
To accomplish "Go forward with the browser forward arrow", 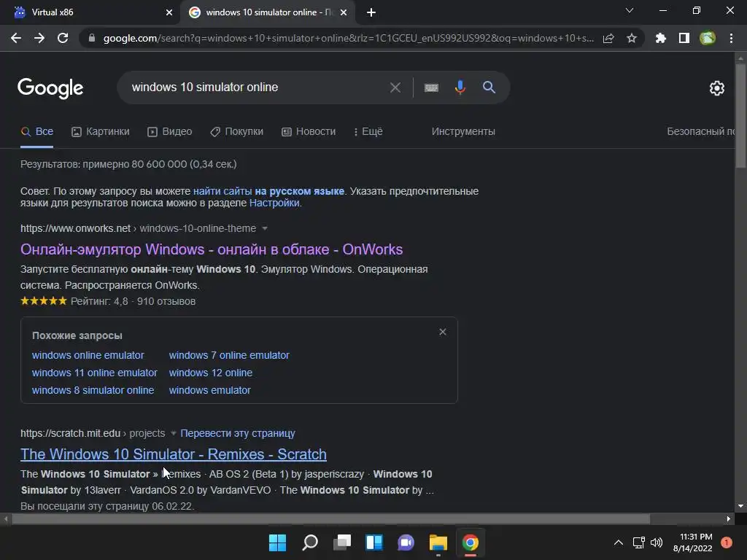I will (x=39, y=38).
